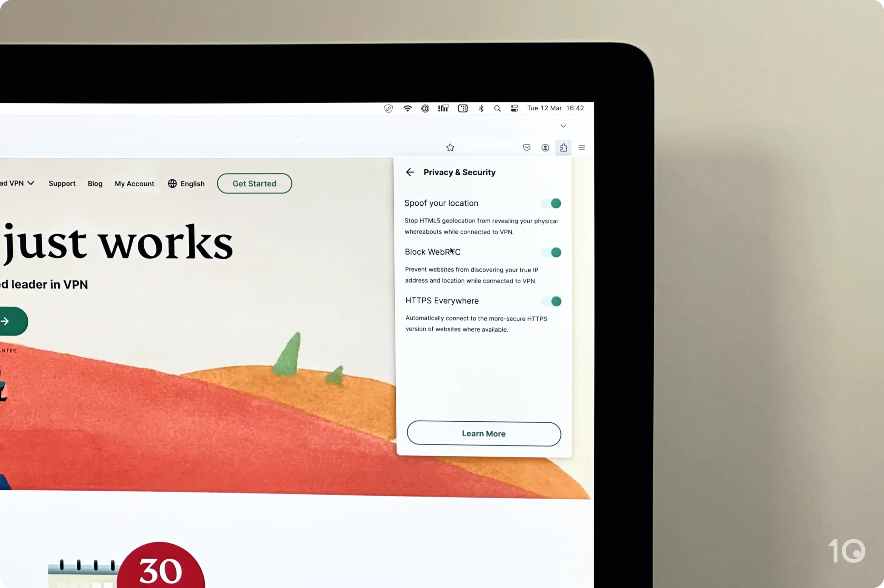Expand the browser toolbar dropdown chevron
Viewport: 884px width, 588px height.
tap(564, 125)
